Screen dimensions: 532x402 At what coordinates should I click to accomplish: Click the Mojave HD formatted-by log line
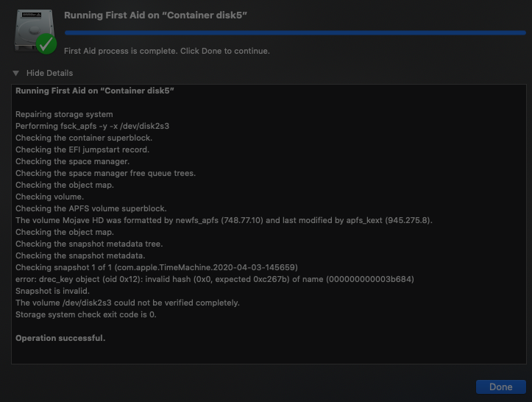[224, 220]
